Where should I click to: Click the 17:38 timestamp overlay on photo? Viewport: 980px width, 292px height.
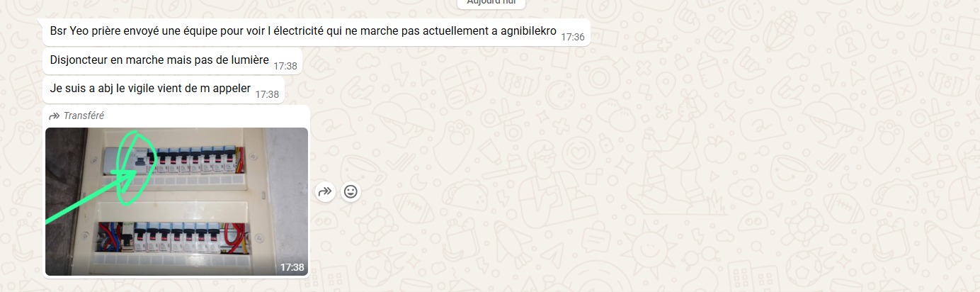pos(292,267)
